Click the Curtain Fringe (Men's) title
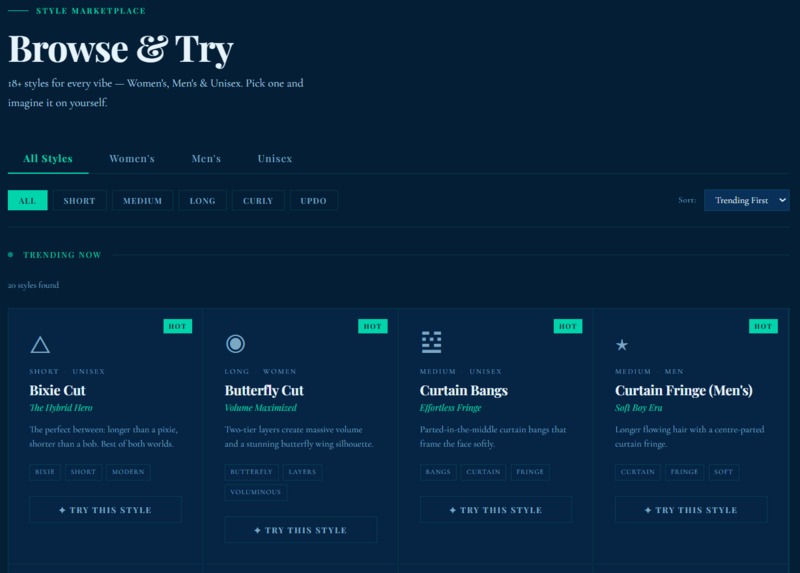Screen dimensions: 800x573 pyautogui.click(x=684, y=390)
